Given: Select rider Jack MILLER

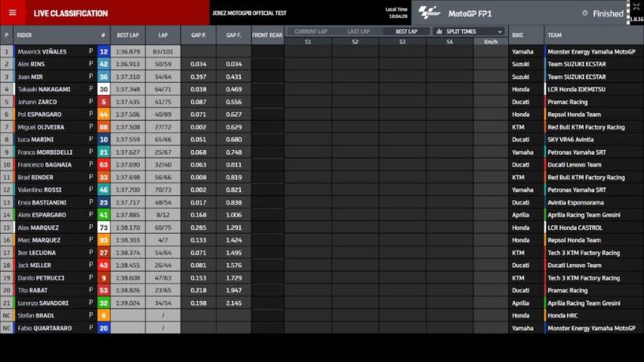Looking at the screenshot, I should coord(35,265).
